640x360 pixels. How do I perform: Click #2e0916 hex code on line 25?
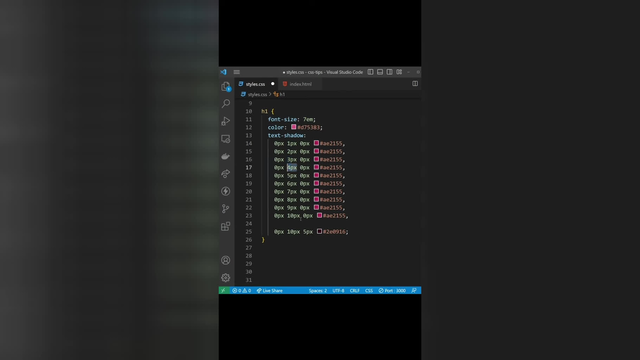pyautogui.click(x=334, y=232)
